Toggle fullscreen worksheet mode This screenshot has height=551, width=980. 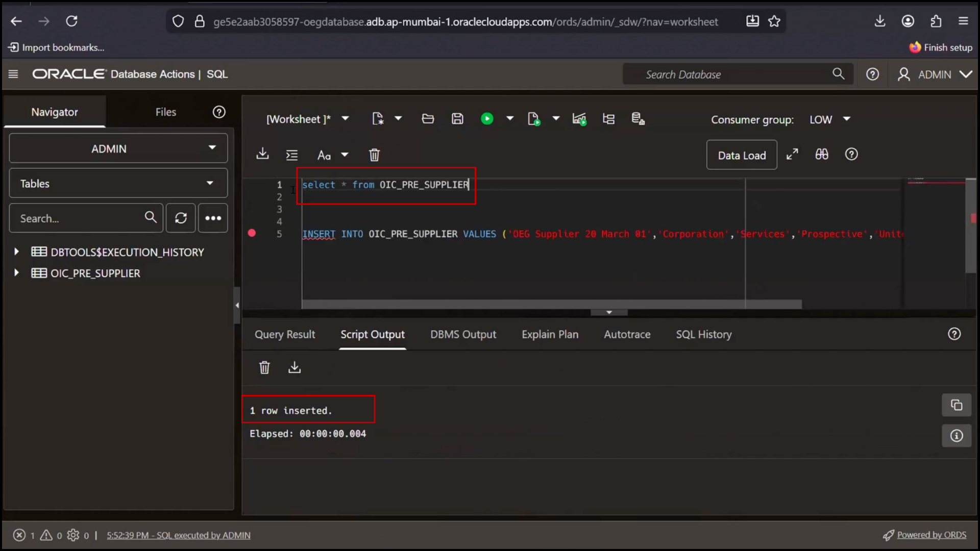(792, 154)
